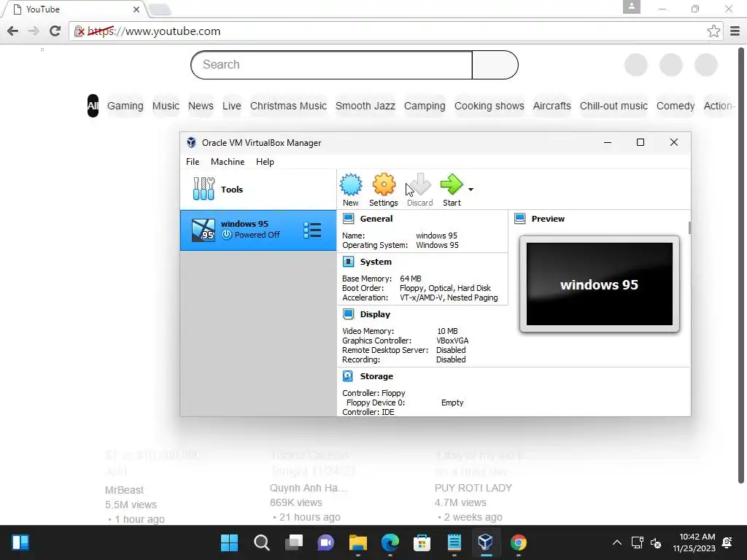
Task: Show hidden system tray icons chevron
Action: pyautogui.click(x=617, y=542)
